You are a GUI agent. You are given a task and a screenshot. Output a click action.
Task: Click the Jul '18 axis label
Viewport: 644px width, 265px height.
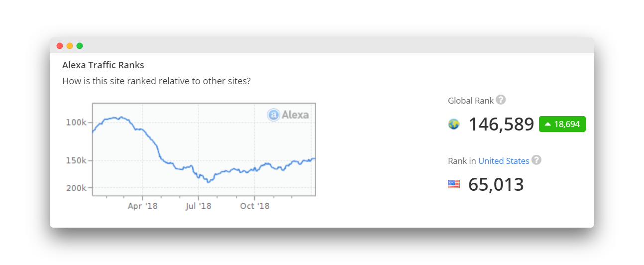(198, 206)
